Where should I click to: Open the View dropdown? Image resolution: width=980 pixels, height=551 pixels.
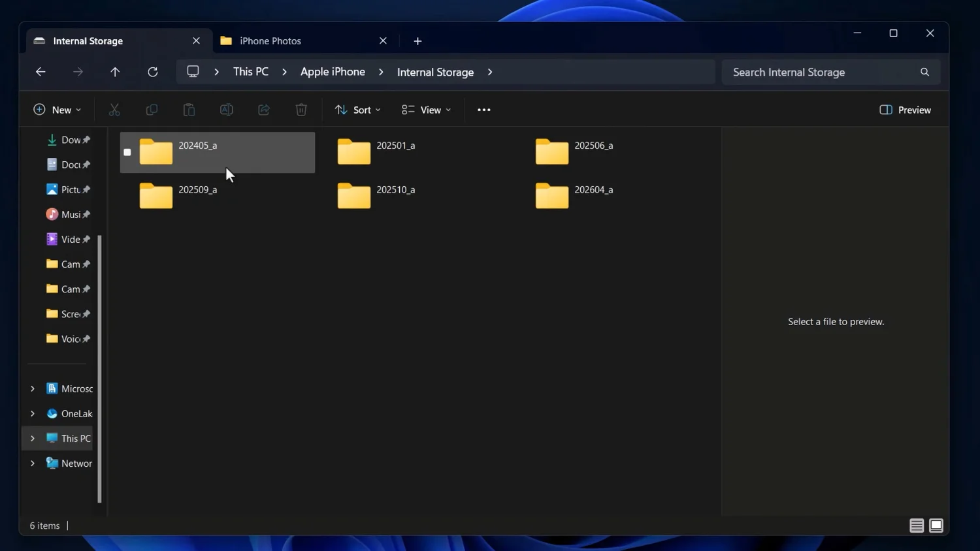point(427,110)
